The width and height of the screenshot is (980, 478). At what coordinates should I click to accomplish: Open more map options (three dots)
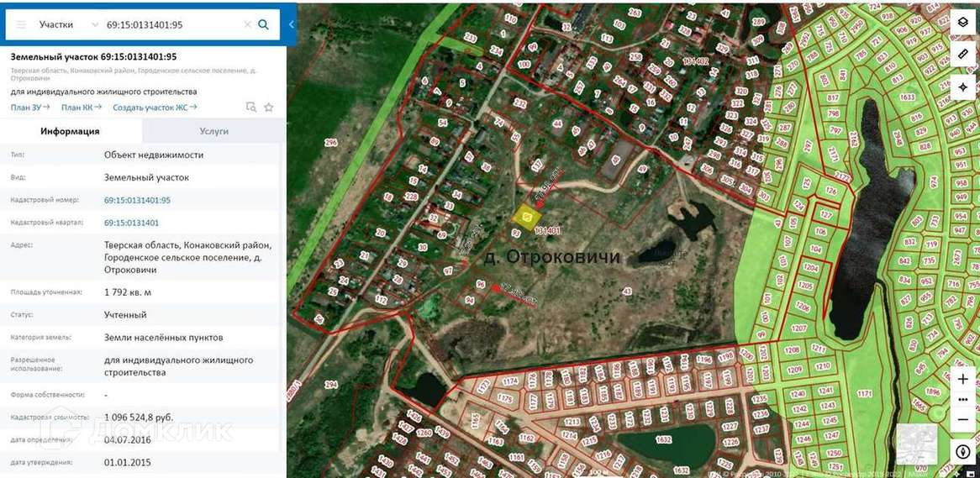pos(963,399)
